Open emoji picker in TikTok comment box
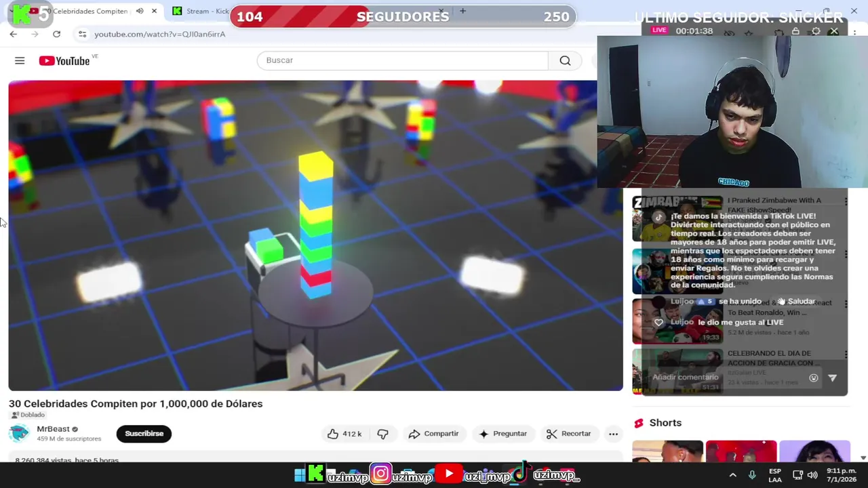The image size is (868, 488). pos(814,378)
